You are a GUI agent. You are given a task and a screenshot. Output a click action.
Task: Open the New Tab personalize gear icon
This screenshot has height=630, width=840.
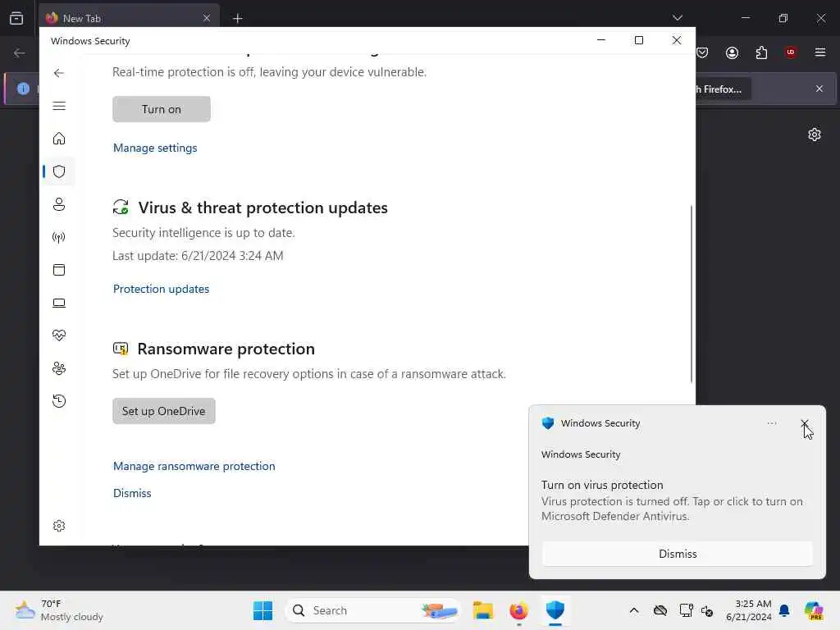(x=815, y=135)
